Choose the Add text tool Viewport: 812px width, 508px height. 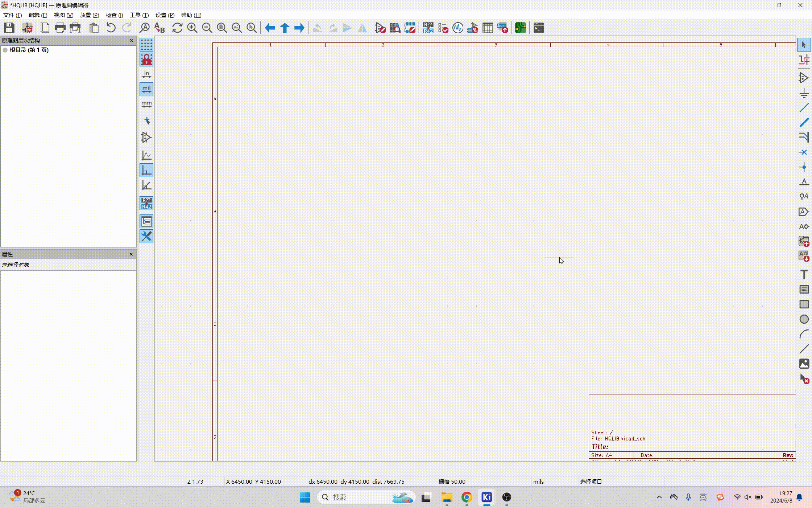click(804, 275)
